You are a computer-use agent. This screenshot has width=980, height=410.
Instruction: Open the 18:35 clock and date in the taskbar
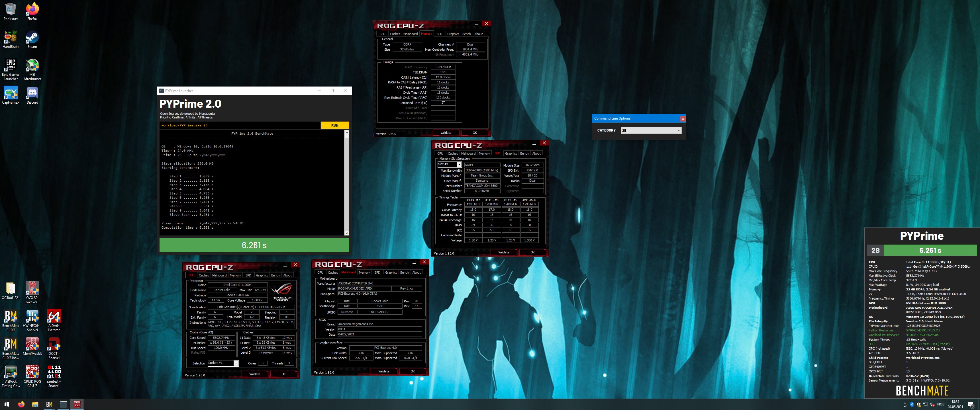955,404
